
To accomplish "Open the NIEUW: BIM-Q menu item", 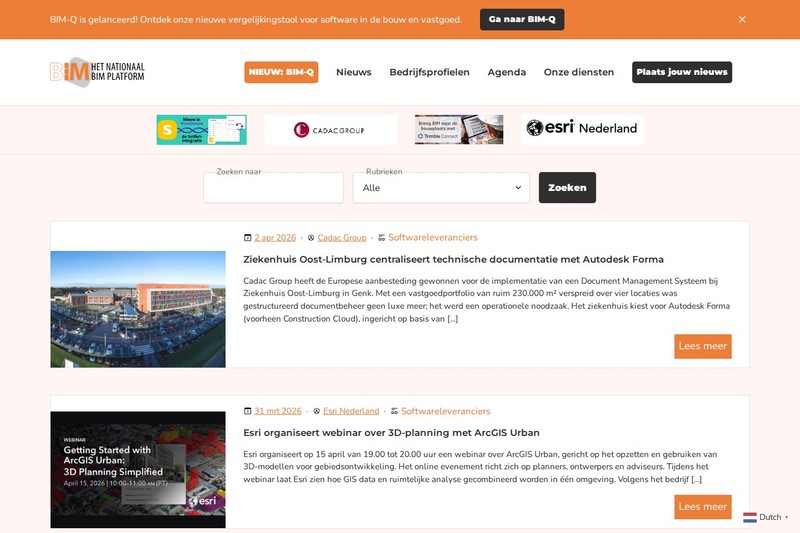I will (x=281, y=72).
